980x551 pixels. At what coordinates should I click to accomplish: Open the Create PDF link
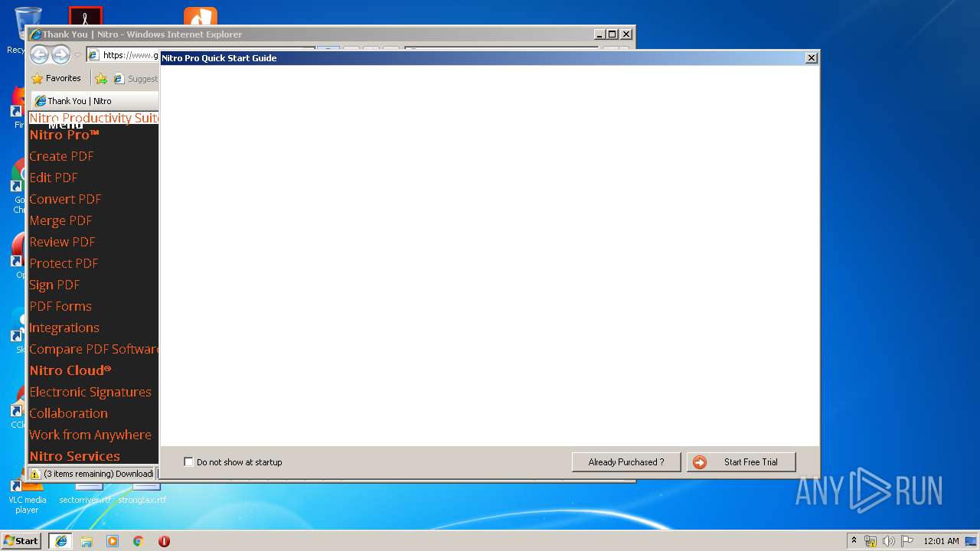[x=61, y=156]
